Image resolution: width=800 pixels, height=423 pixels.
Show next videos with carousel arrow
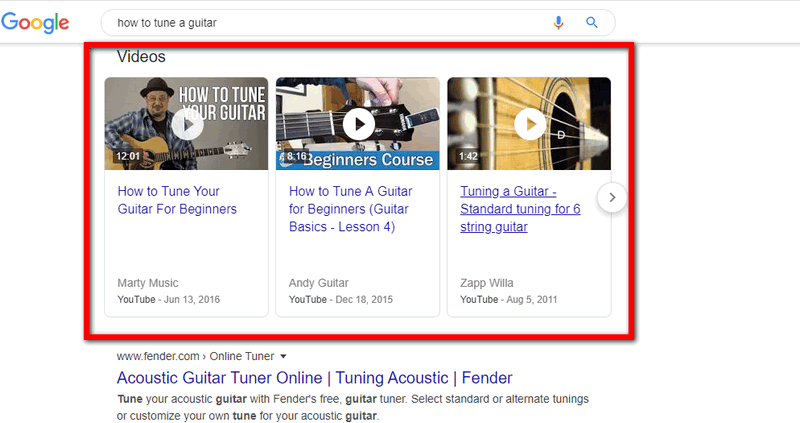pyautogui.click(x=612, y=197)
